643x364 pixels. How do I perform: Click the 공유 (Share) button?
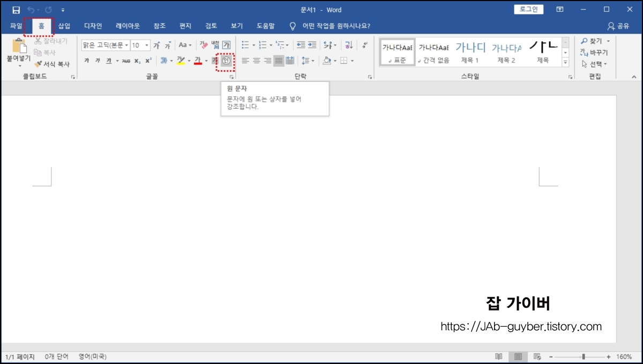[x=618, y=26]
